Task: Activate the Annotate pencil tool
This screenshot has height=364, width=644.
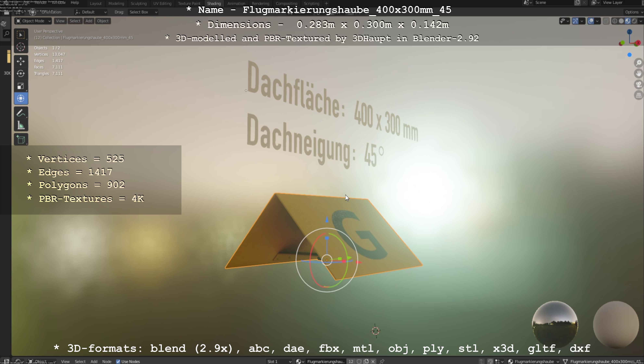Action: (x=21, y=113)
